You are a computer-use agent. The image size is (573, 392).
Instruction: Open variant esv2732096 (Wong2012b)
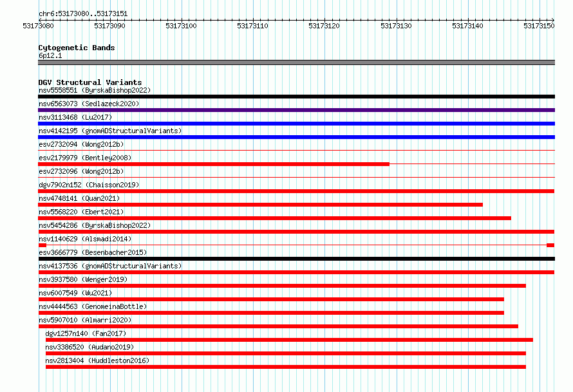(x=81, y=171)
